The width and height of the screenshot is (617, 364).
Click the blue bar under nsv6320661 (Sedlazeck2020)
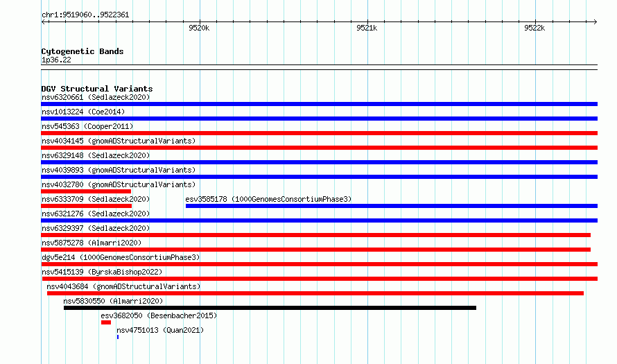[319, 104]
